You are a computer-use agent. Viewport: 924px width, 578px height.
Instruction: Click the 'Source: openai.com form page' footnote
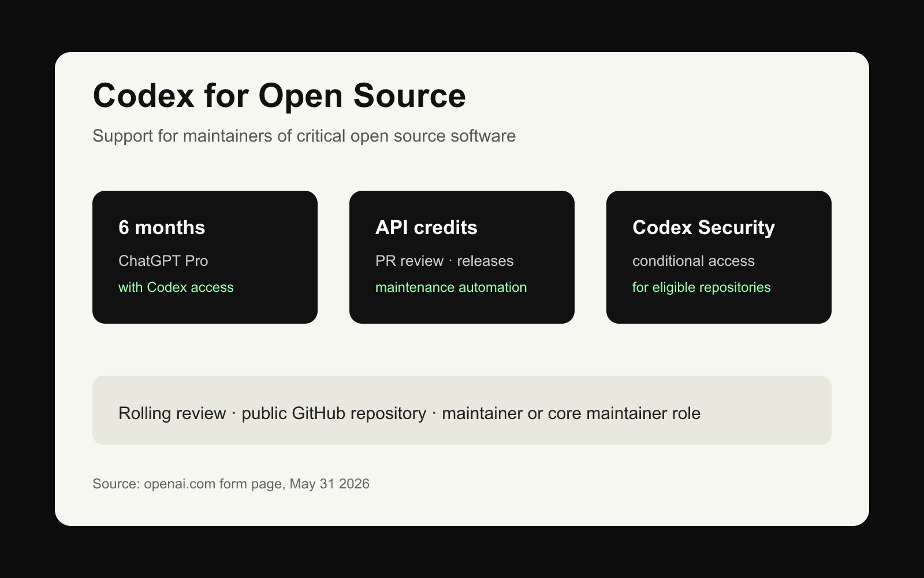click(231, 484)
